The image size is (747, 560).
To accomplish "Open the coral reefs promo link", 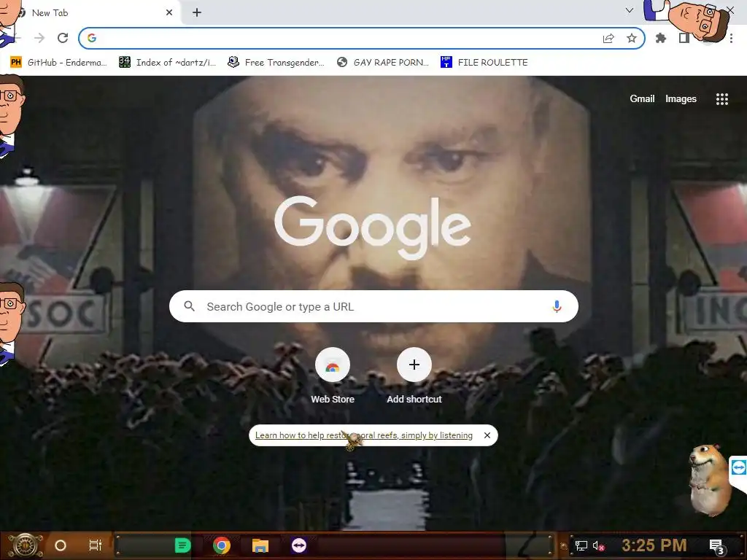I will 364,435.
